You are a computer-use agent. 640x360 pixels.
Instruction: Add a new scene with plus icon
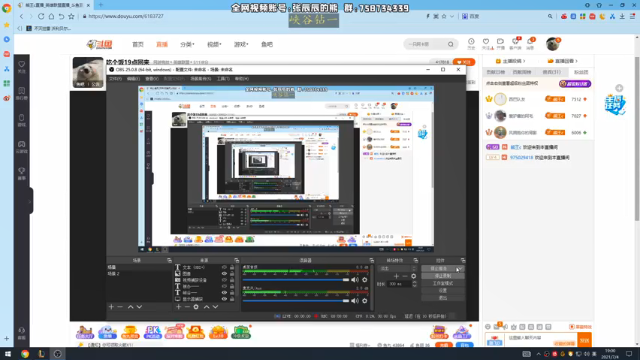(111, 307)
